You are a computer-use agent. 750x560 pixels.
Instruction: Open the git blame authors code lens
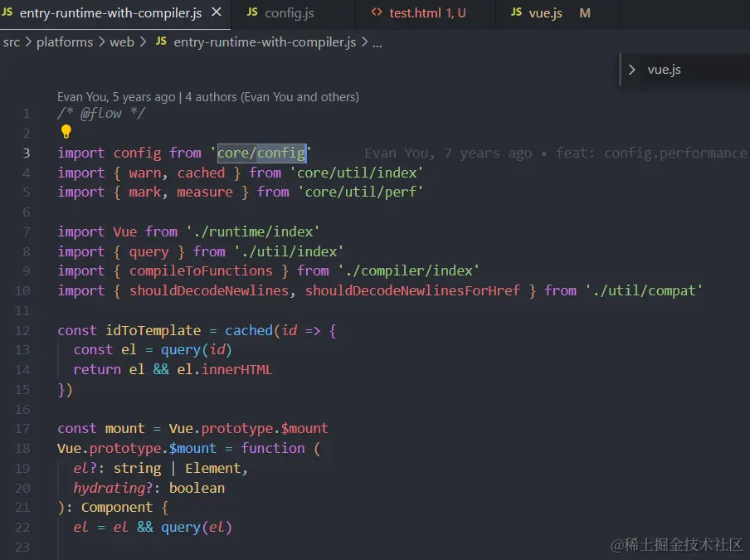[208, 97]
